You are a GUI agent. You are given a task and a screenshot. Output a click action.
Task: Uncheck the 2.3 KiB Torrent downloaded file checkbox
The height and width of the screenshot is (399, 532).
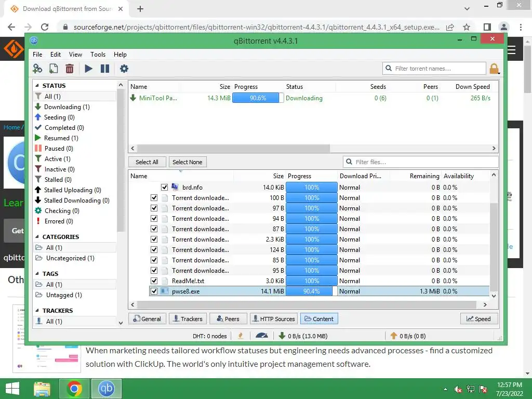154,239
